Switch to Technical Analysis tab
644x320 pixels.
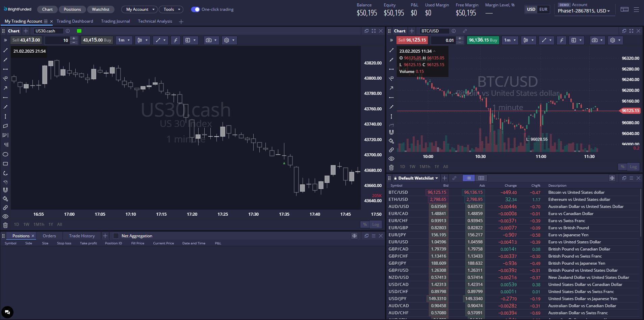coord(155,21)
